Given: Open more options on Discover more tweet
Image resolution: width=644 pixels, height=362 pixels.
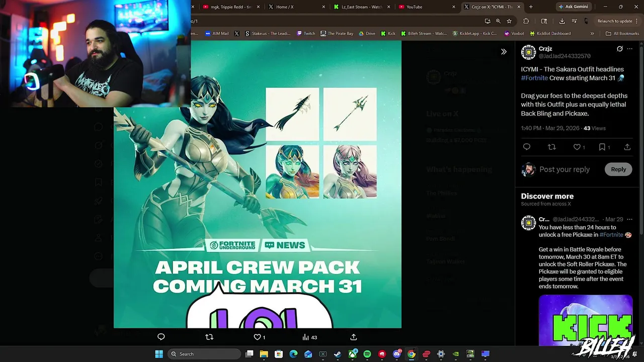Looking at the screenshot, I should coord(629,219).
